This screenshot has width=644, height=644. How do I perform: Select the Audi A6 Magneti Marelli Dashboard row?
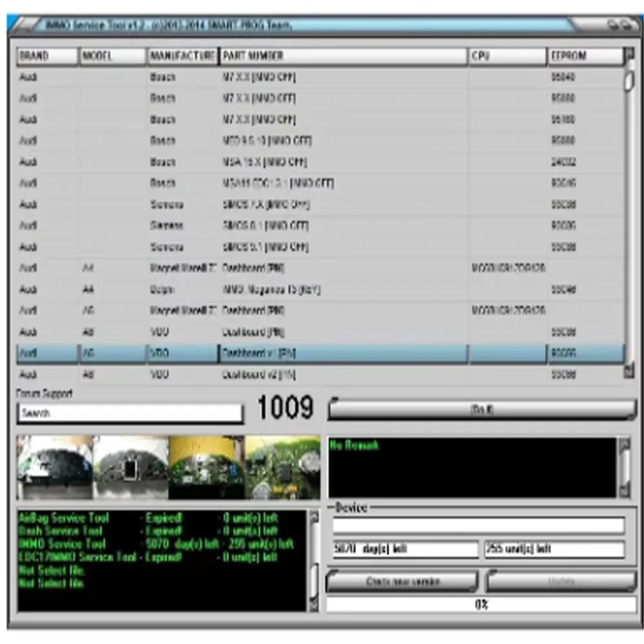click(320, 310)
